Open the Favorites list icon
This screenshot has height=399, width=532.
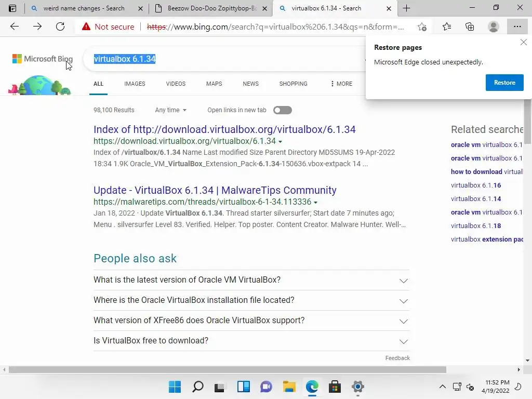coord(447,26)
